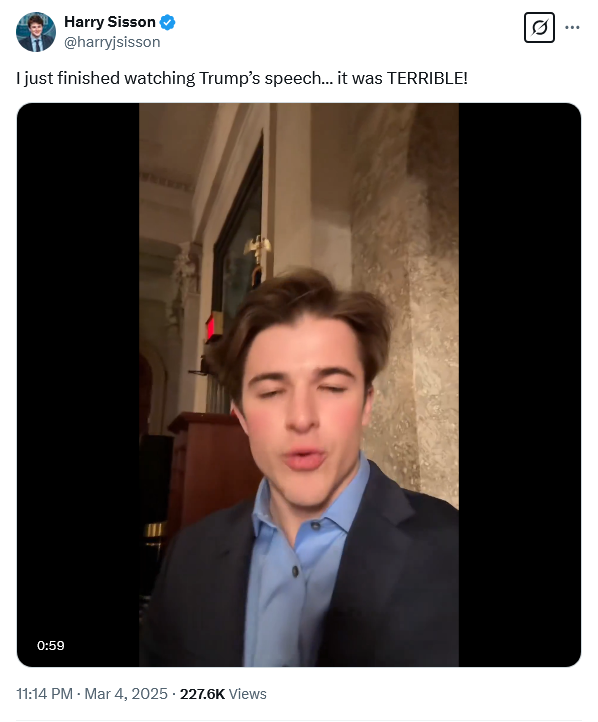Open the 11:14 PM timestamp link
The height and width of the screenshot is (722, 598).
[x=45, y=693]
